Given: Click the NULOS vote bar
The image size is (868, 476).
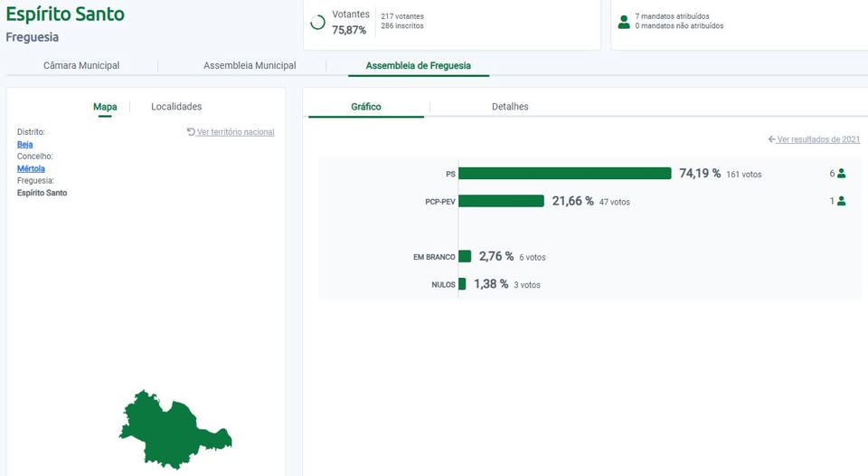Looking at the screenshot, I should (462, 284).
